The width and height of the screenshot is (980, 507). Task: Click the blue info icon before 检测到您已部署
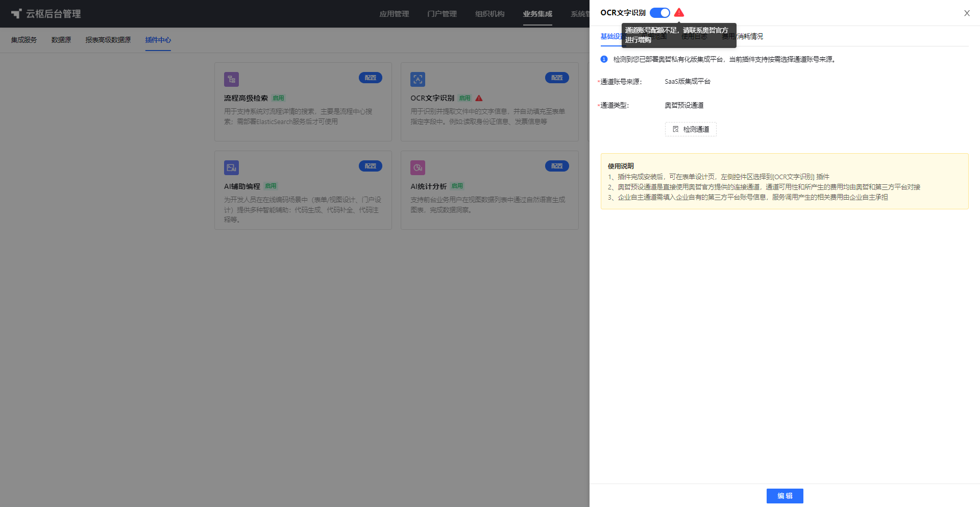tap(604, 59)
